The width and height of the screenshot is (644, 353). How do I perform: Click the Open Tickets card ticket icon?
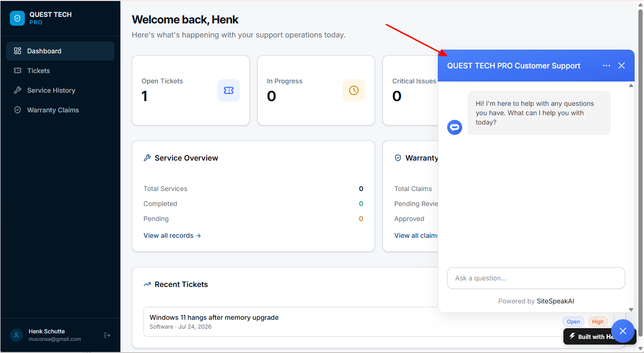(x=229, y=90)
